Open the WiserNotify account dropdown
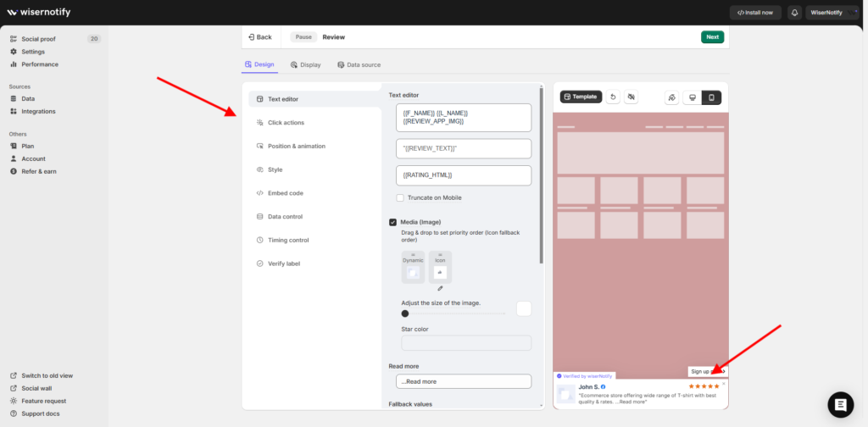The height and width of the screenshot is (427, 868). tap(835, 13)
